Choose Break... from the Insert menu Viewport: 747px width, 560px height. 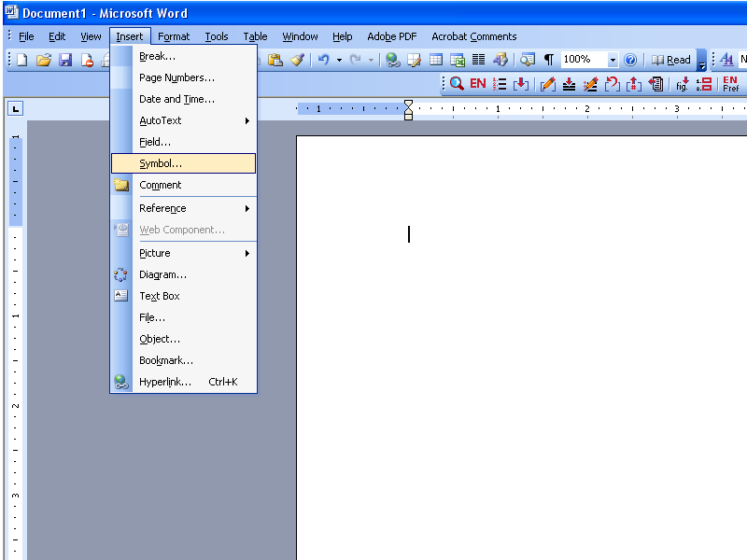[155, 56]
